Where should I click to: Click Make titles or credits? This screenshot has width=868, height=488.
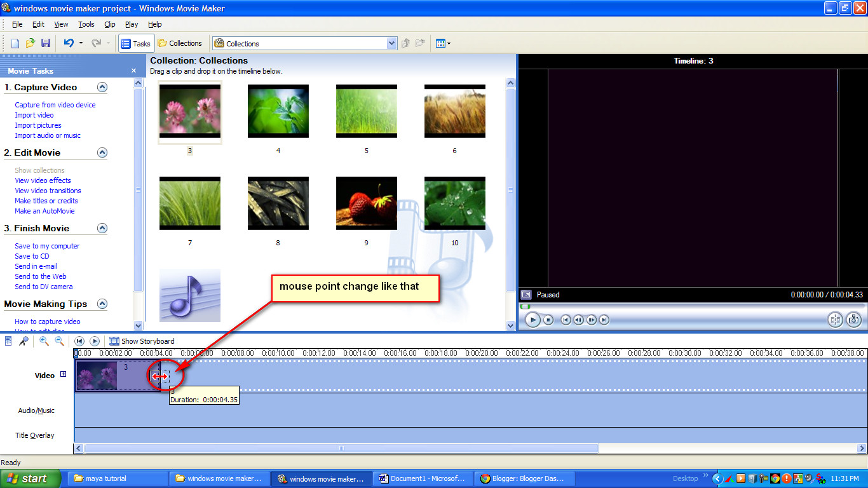tap(46, 201)
